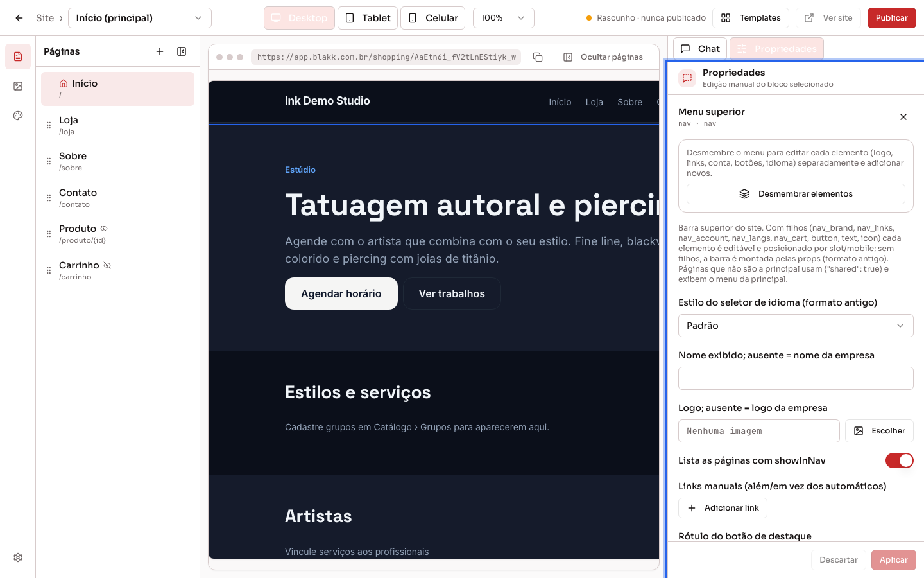
Task: Click 'Ver trabalhos' button in preview
Action: [452, 293]
